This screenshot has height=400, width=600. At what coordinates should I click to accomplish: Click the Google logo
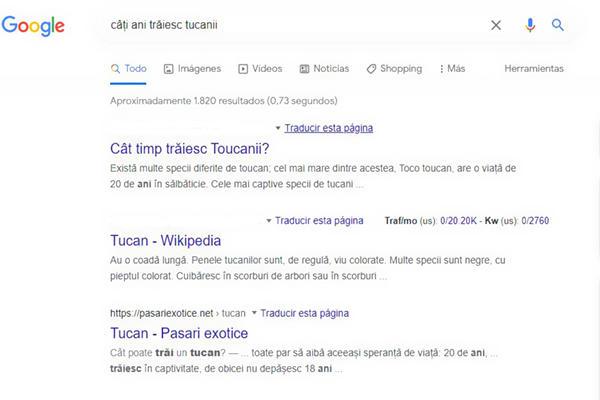click(33, 26)
